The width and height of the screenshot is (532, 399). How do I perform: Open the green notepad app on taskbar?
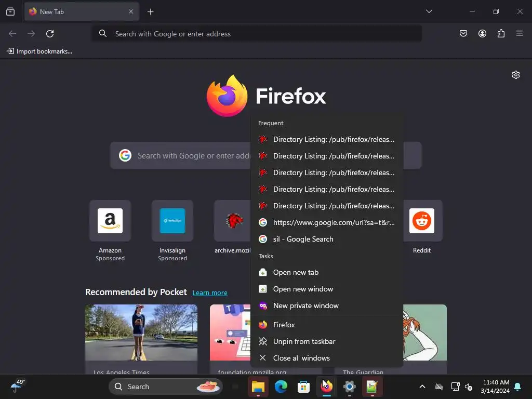[372, 387]
